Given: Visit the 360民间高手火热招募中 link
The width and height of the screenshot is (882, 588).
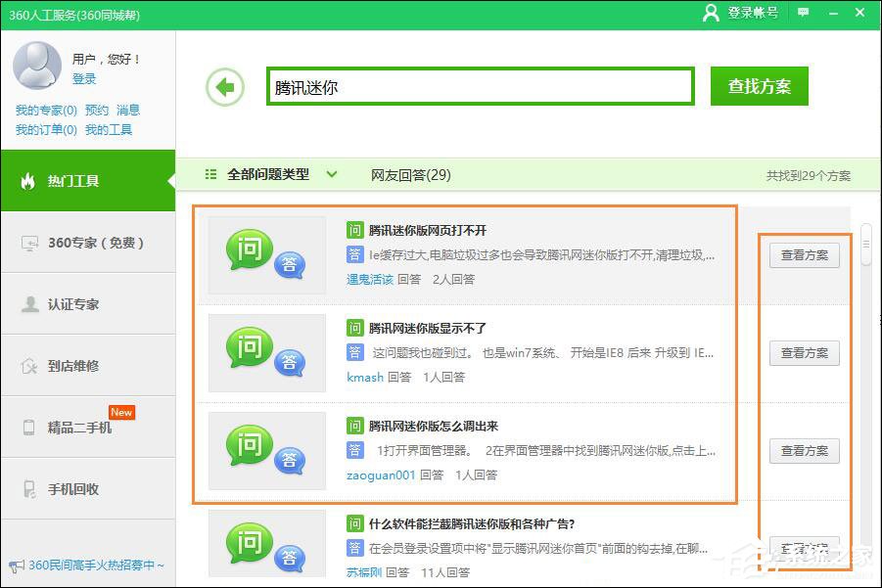Looking at the screenshot, I should (88, 565).
